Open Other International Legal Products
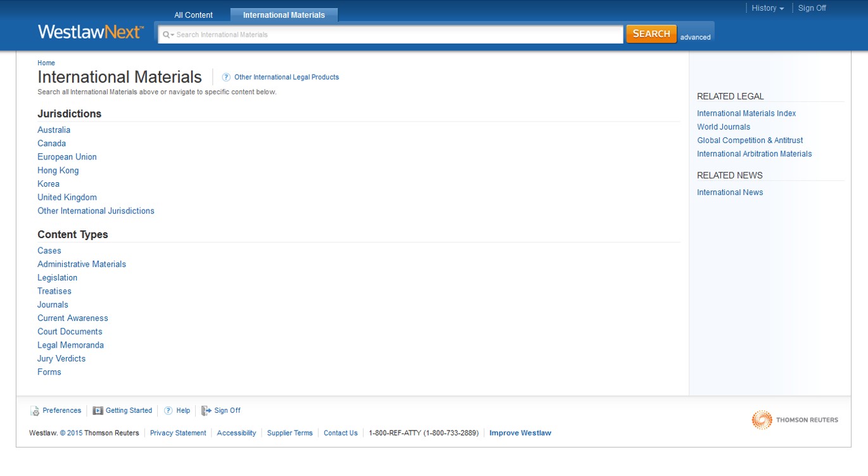The image size is (868, 476). (x=286, y=77)
